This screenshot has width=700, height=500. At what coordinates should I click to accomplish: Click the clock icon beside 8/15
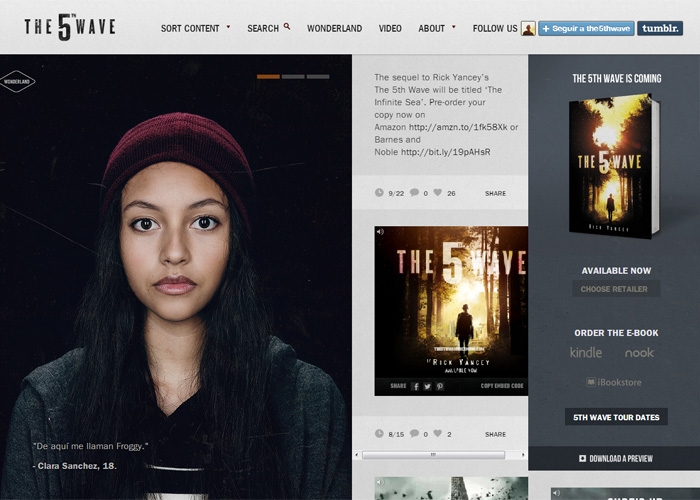tap(379, 433)
